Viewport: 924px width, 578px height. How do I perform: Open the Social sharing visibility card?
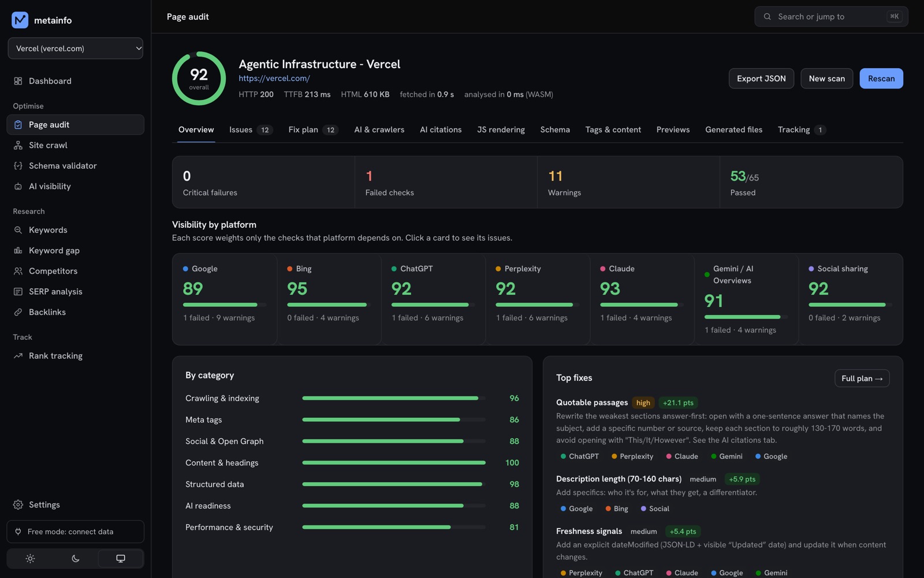pos(850,299)
